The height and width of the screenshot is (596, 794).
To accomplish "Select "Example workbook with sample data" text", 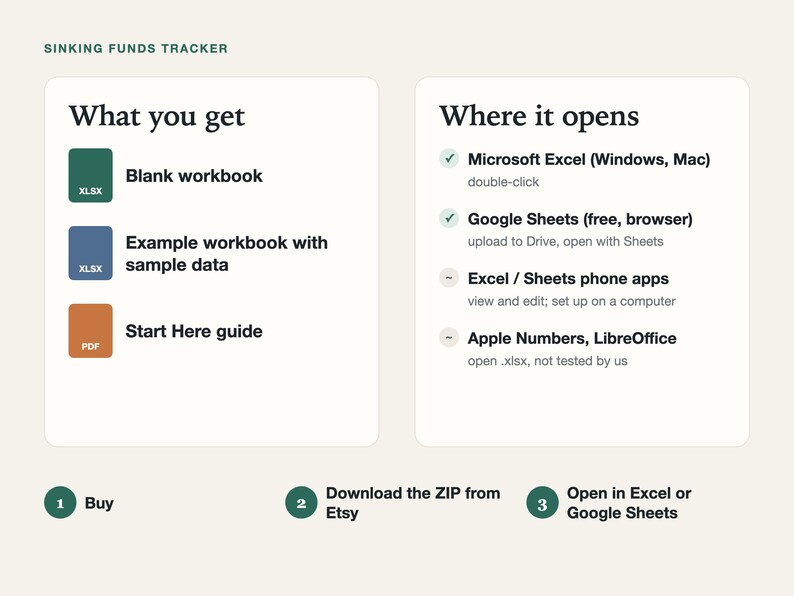I will tap(226, 254).
